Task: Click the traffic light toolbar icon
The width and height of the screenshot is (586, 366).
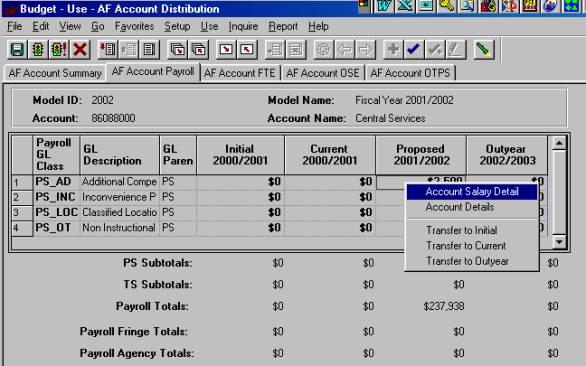Action: 38,49
